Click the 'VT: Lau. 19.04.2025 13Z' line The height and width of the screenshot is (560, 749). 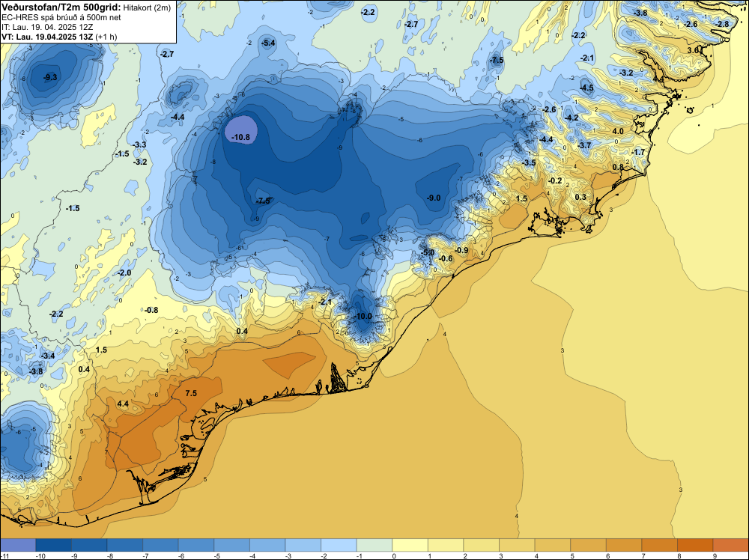pyautogui.click(x=47, y=36)
